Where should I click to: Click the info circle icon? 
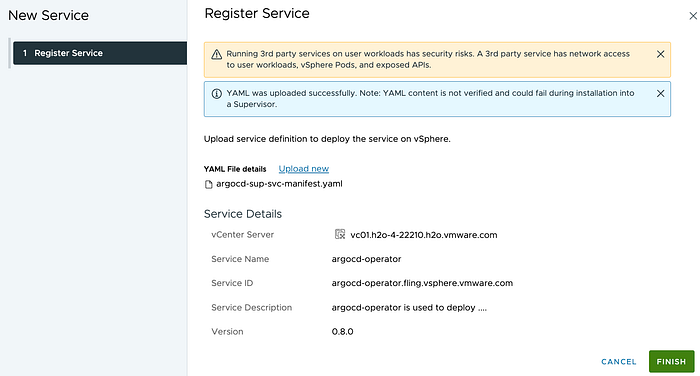217,94
